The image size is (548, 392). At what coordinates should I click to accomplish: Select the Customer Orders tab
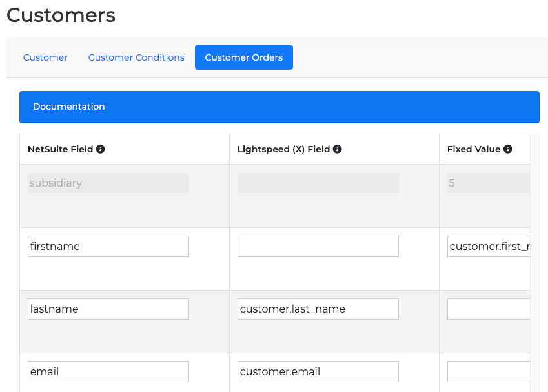click(x=243, y=57)
